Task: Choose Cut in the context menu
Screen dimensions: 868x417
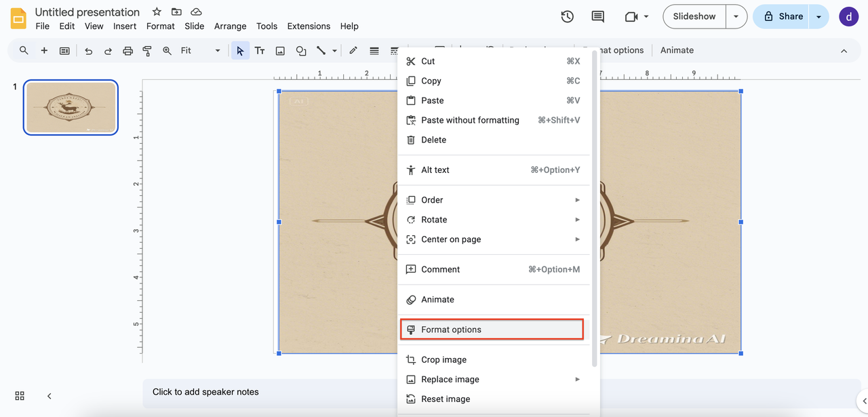Action: [492, 61]
